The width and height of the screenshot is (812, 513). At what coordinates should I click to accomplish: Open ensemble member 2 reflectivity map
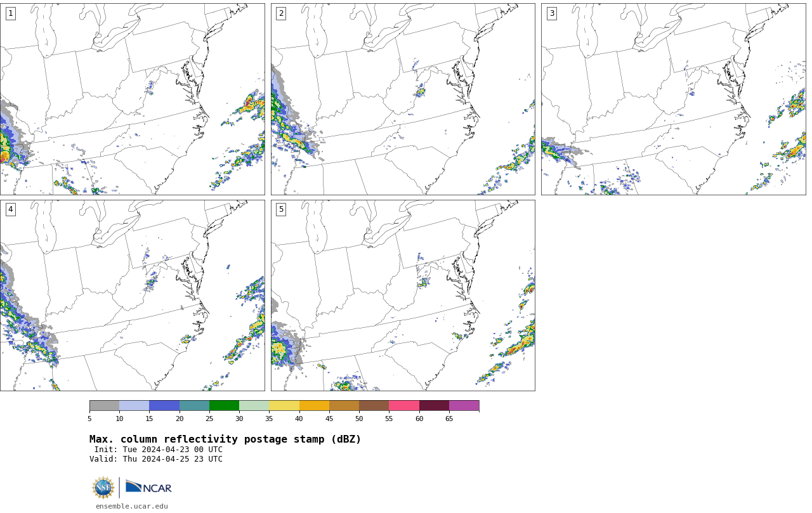[403, 99]
